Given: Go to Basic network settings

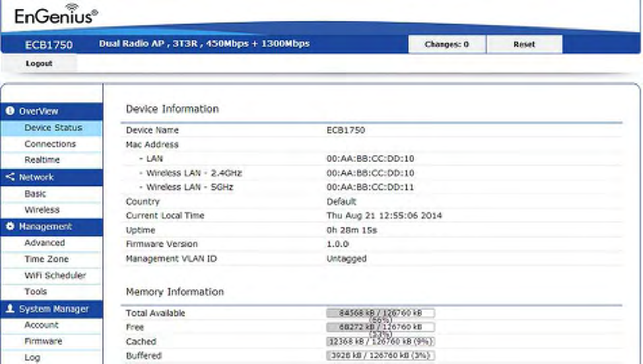Looking at the screenshot, I should (x=35, y=194).
